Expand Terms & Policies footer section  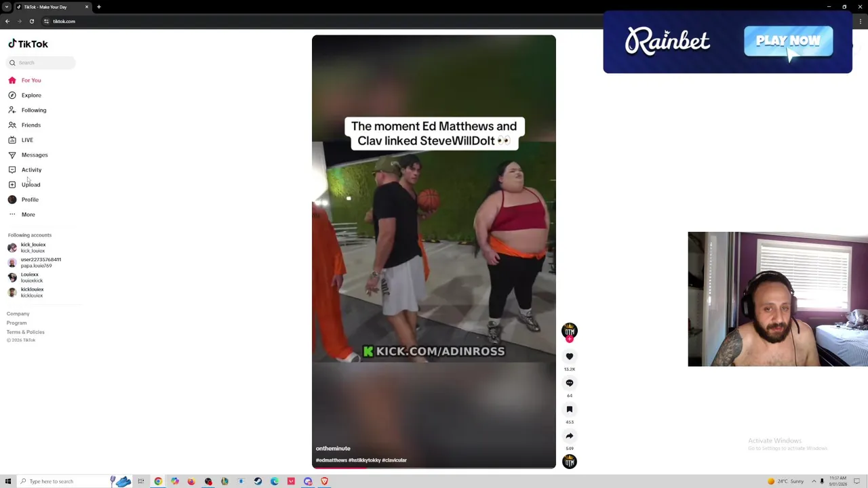26,332
